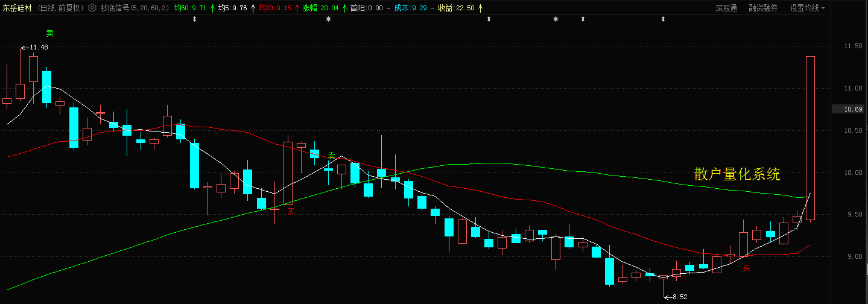Click the 首阳:0.00 value
Viewport: 868px width, 304px height.
(x=366, y=8)
